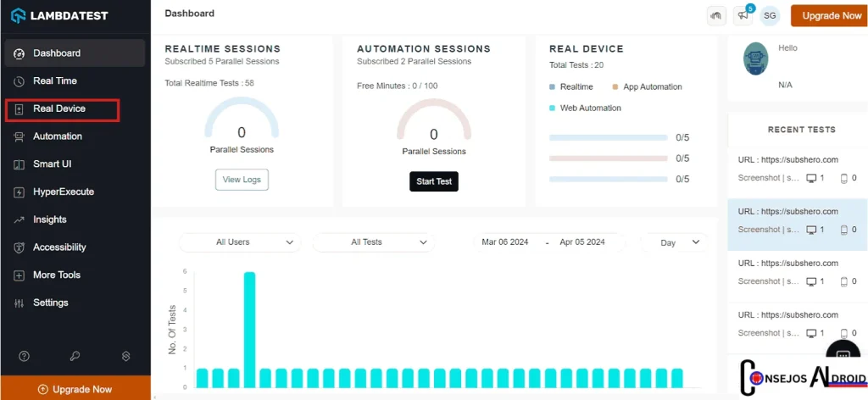Open the All Tests filter dropdown
The width and height of the screenshot is (868, 400).
click(374, 242)
